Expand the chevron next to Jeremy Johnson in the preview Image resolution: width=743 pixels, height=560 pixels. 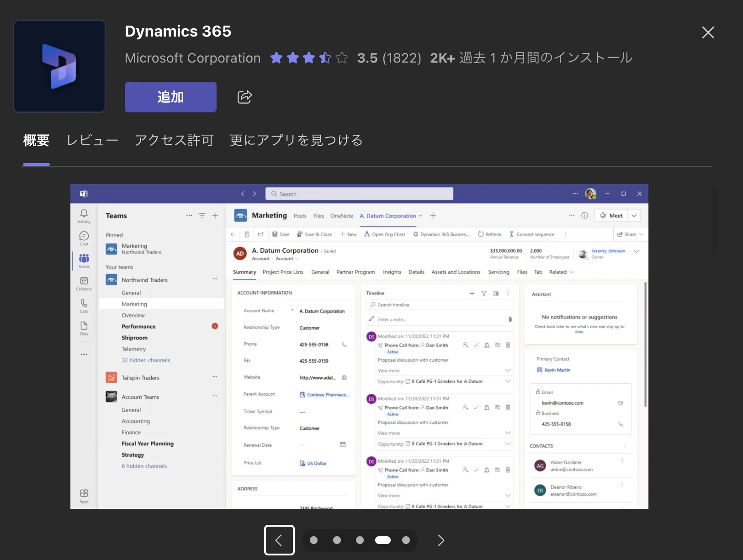(x=637, y=252)
